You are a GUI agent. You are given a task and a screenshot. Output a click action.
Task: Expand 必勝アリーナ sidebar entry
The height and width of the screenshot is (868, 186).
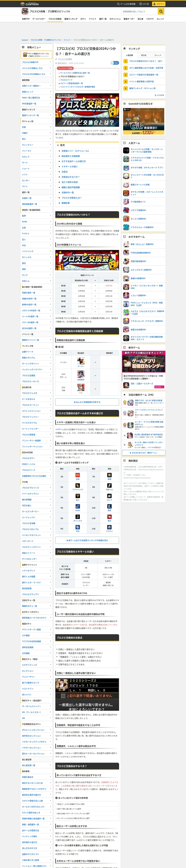tap(37, 352)
